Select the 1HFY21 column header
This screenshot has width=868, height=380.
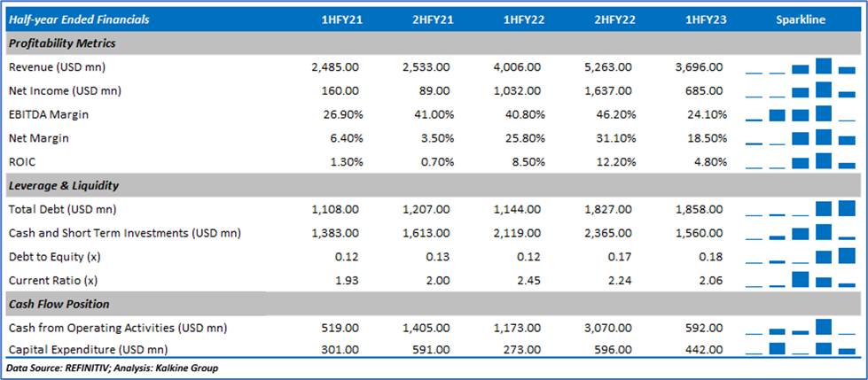[x=340, y=19]
